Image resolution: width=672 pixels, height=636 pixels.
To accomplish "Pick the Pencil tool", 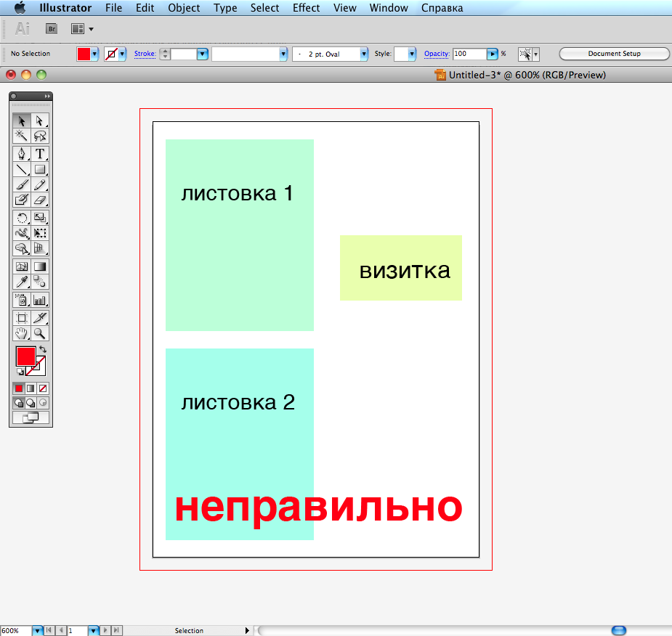I will 40,184.
